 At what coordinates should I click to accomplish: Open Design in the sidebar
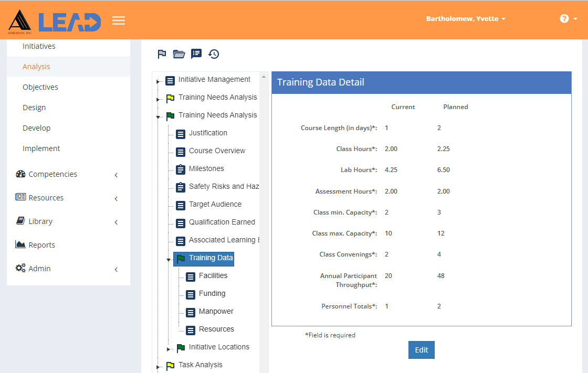tap(34, 108)
